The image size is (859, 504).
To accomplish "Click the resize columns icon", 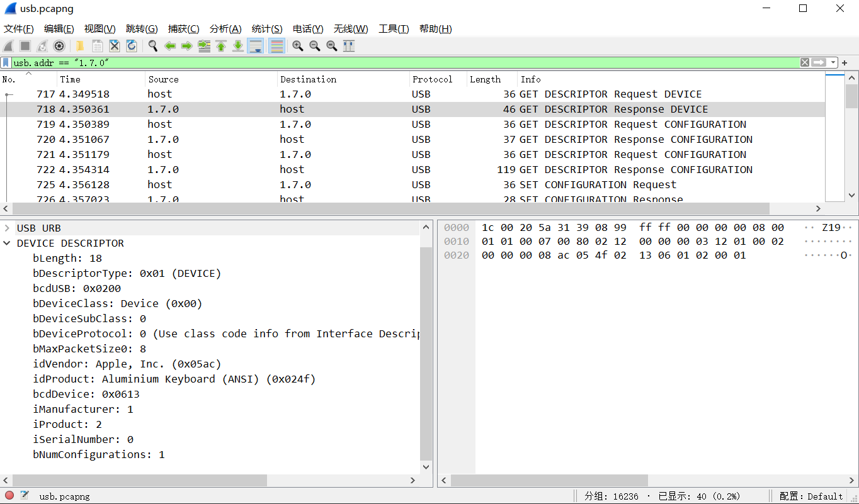I will click(x=349, y=46).
